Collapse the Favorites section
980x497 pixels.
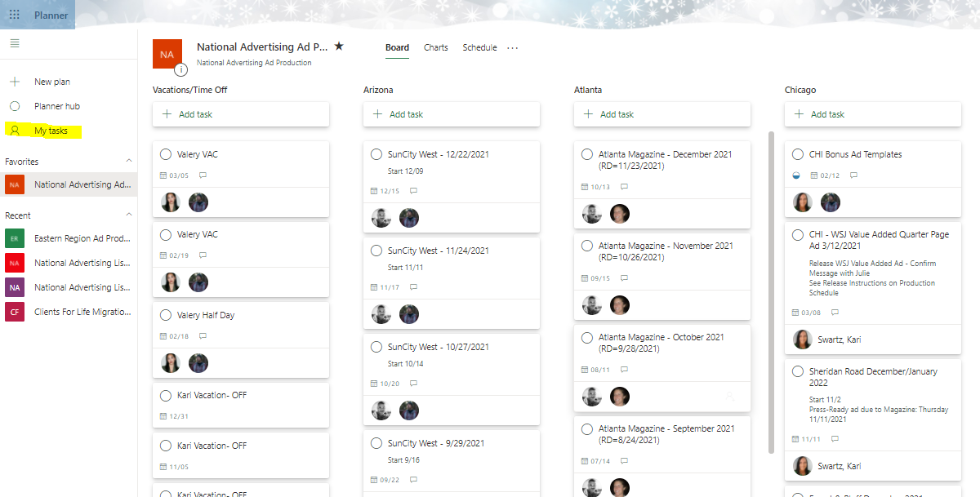tap(127, 161)
